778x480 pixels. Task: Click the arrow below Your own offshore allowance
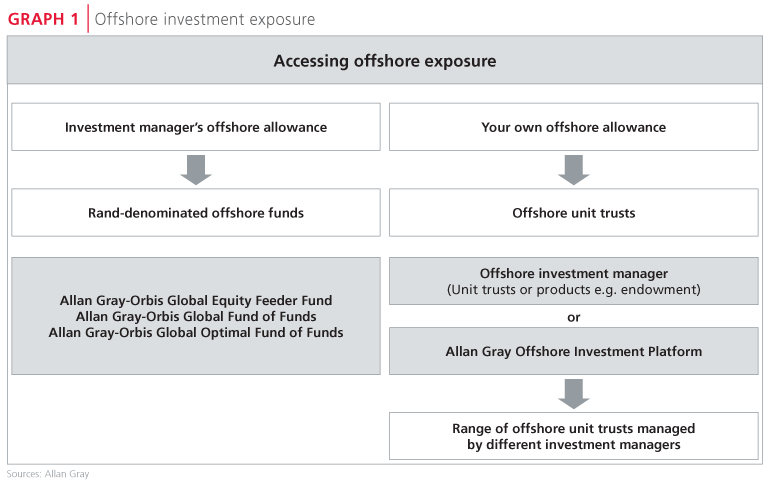point(574,170)
